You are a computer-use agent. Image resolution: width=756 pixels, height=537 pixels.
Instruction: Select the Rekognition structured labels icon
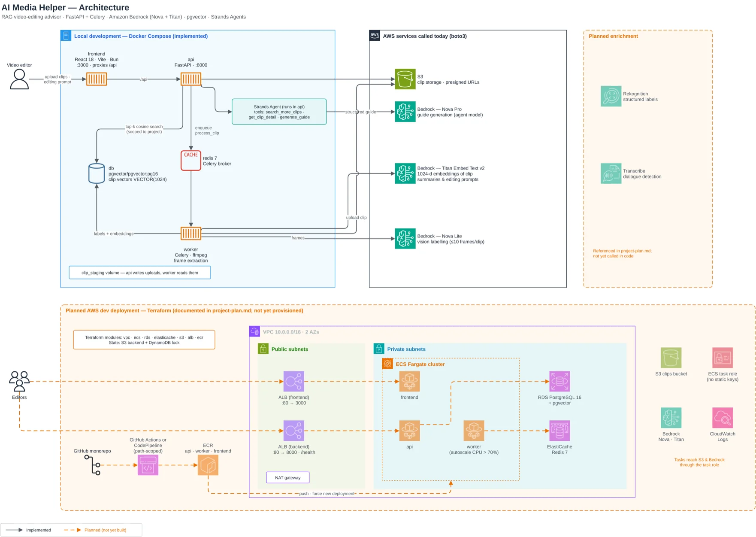tap(611, 96)
